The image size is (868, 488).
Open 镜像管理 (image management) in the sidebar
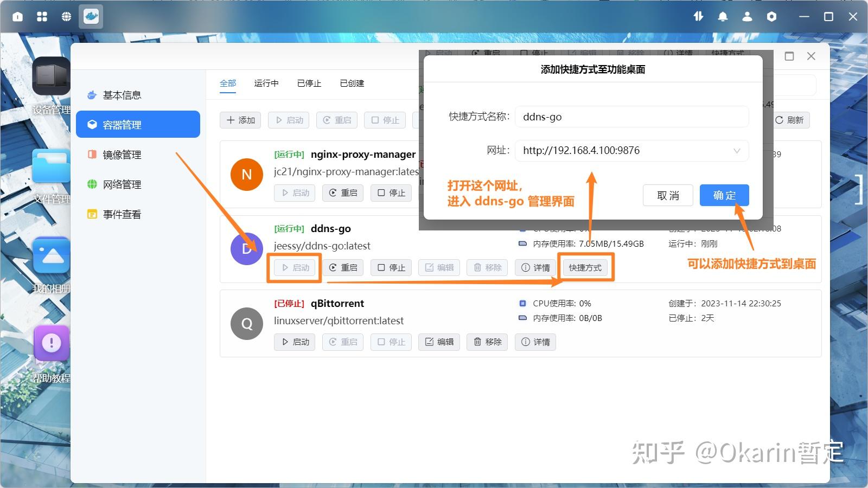tap(122, 154)
